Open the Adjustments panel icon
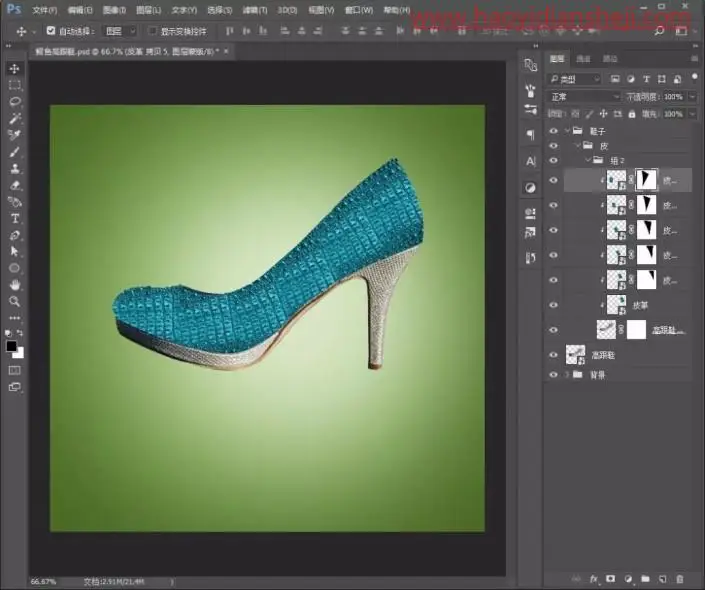The width and height of the screenshot is (705, 590). tap(531, 188)
